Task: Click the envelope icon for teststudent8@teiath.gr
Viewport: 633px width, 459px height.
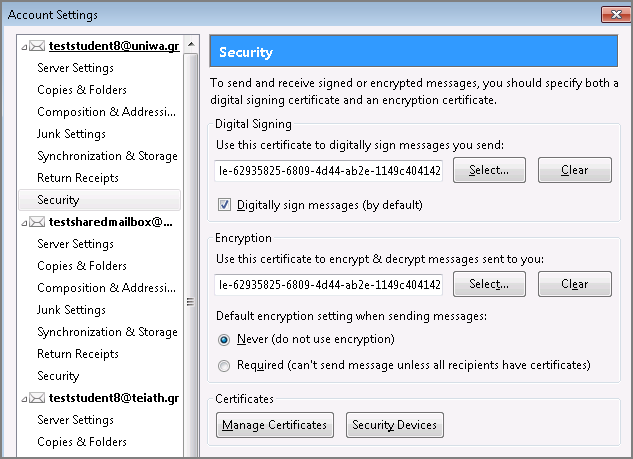Action: click(x=37, y=398)
